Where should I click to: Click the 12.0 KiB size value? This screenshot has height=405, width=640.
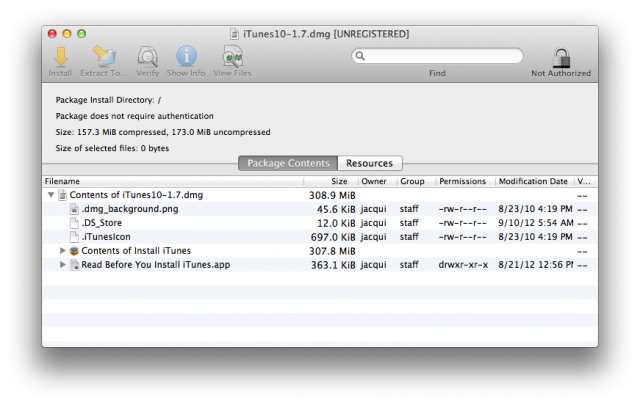(x=336, y=223)
